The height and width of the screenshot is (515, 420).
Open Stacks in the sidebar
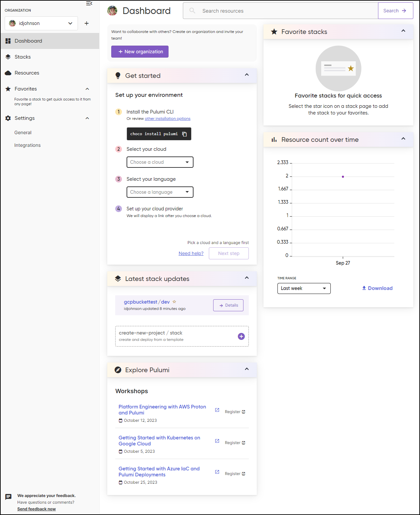click(50, 57)
